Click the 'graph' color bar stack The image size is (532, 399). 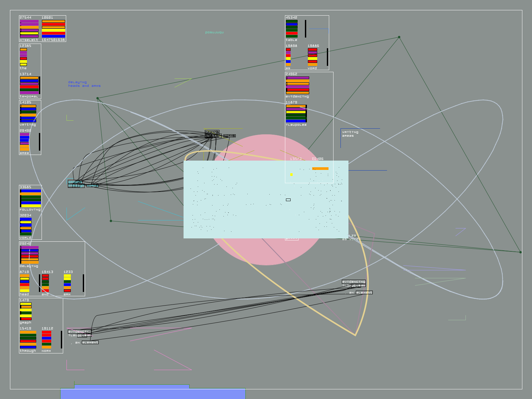tap(26, 311)
